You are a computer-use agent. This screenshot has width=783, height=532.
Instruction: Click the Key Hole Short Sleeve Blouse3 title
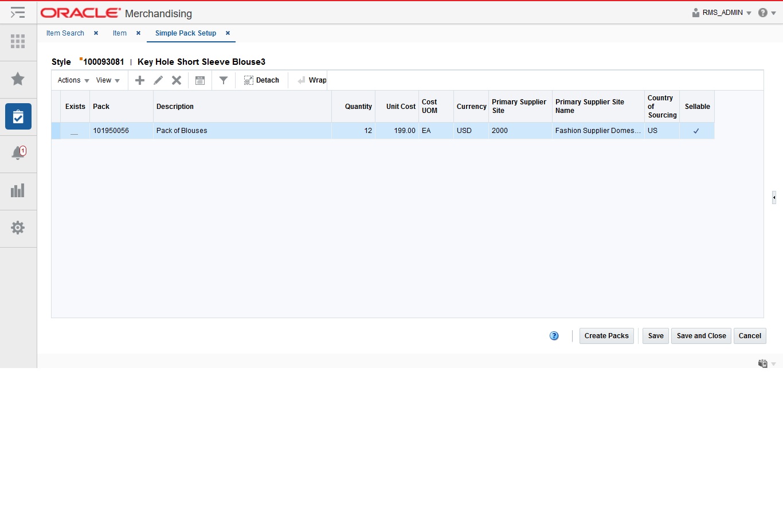[201, 62]
